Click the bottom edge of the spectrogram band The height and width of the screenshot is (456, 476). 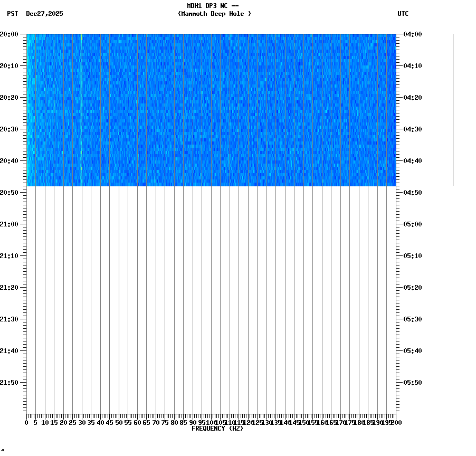211,186
